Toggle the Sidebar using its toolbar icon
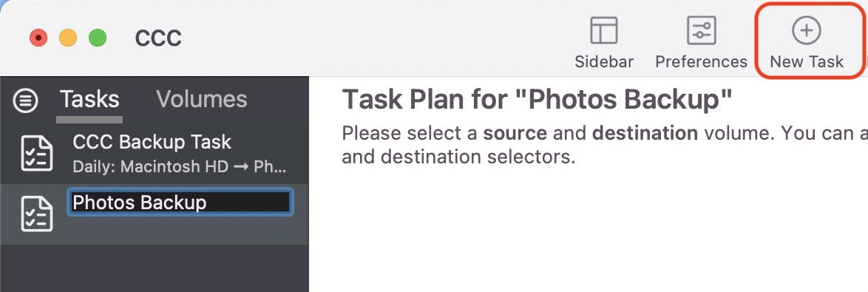This screenshot has height=292, width=868. point(604,30)
